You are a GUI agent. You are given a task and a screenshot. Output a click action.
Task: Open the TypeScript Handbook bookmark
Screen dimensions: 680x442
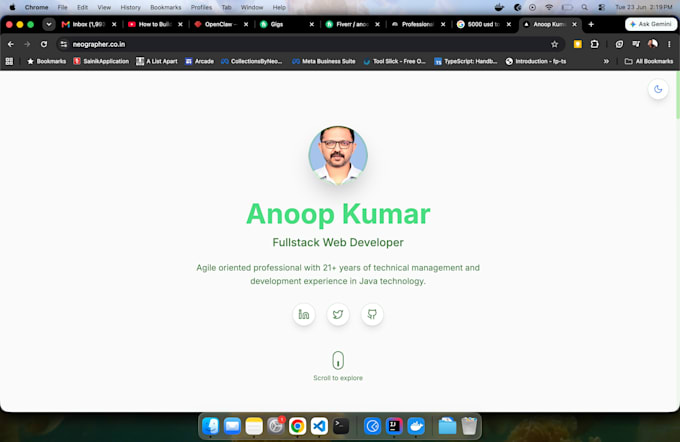[x=466, y=61]
